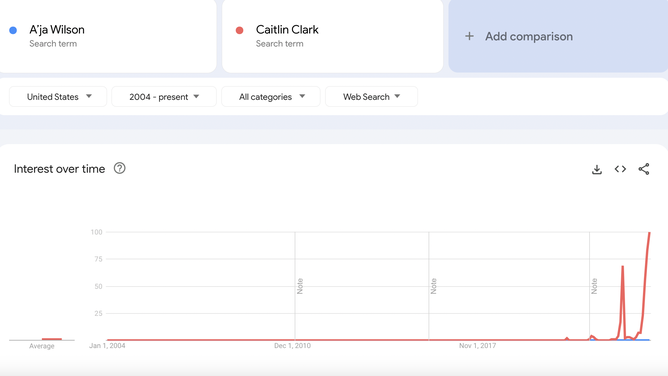Click the plus icon in Add comparison
The width and height of the screenshot is (668, 376).
click(469, 36)
